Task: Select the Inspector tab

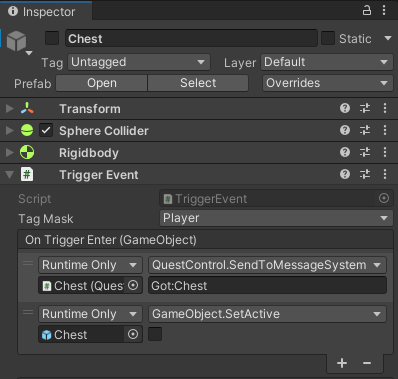Action: (46, 11)
